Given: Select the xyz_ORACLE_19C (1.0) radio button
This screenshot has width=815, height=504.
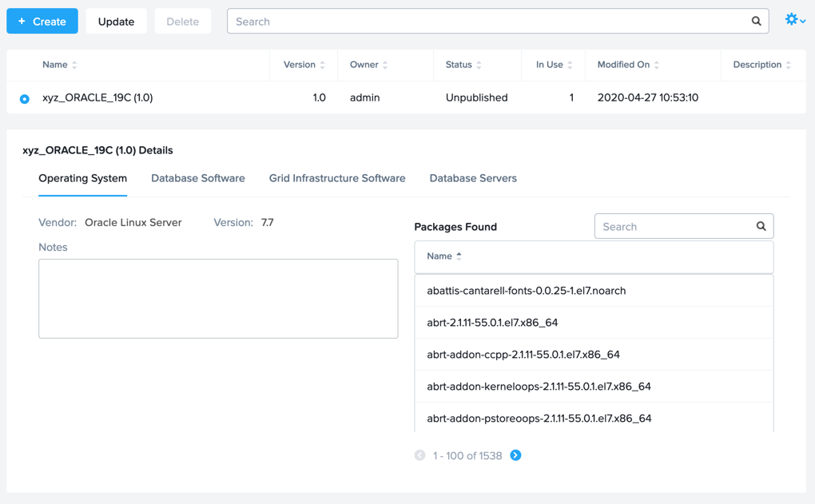Looking at the screenshot, I should click(25, 99).
